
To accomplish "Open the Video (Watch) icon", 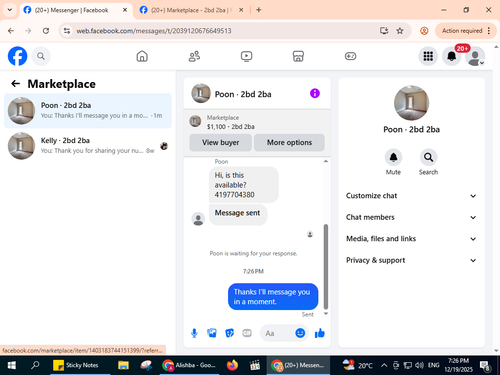I will pos(246,56).
